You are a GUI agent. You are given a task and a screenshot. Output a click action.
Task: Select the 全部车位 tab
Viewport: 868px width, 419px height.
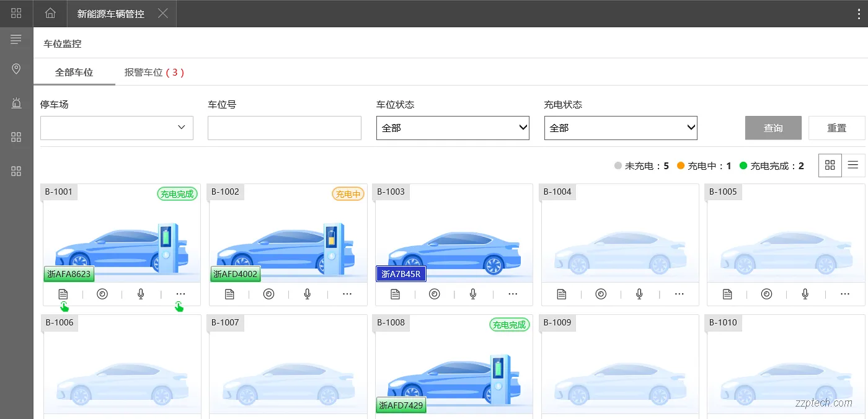click(74, 72)
